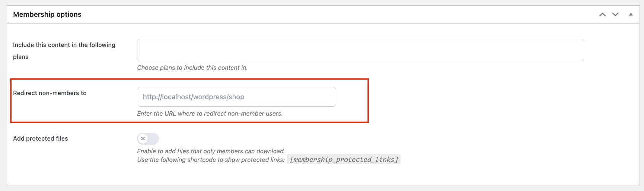Collapse the Membership options panel triangle
644x191 pixels.
[631, 14]
